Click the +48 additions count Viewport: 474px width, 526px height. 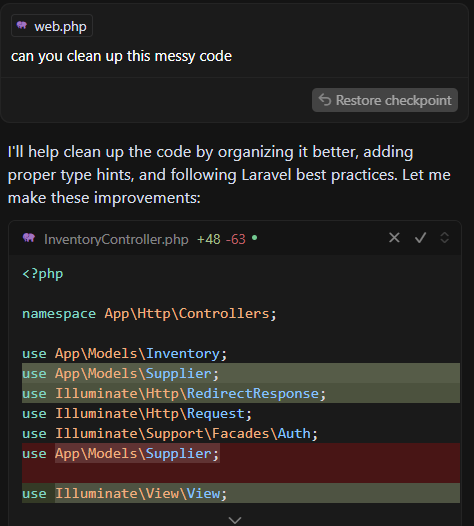click(209, 240)
